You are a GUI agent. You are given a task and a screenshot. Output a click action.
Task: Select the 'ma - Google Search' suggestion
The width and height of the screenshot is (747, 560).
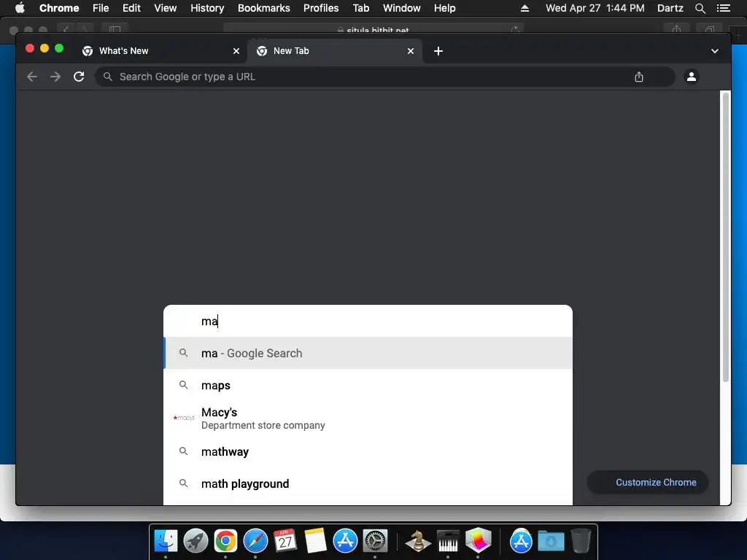368,353
